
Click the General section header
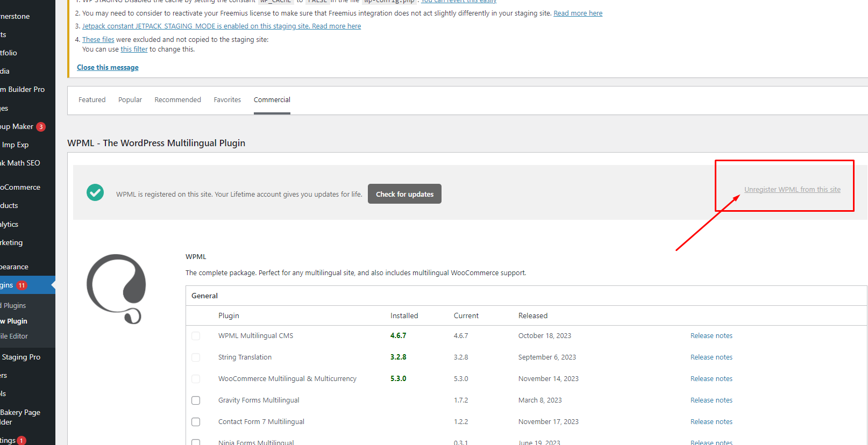click(204, 296)
